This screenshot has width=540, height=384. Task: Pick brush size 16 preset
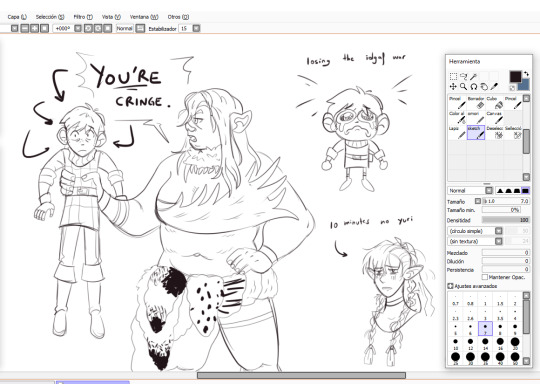[x=500, y=344]
